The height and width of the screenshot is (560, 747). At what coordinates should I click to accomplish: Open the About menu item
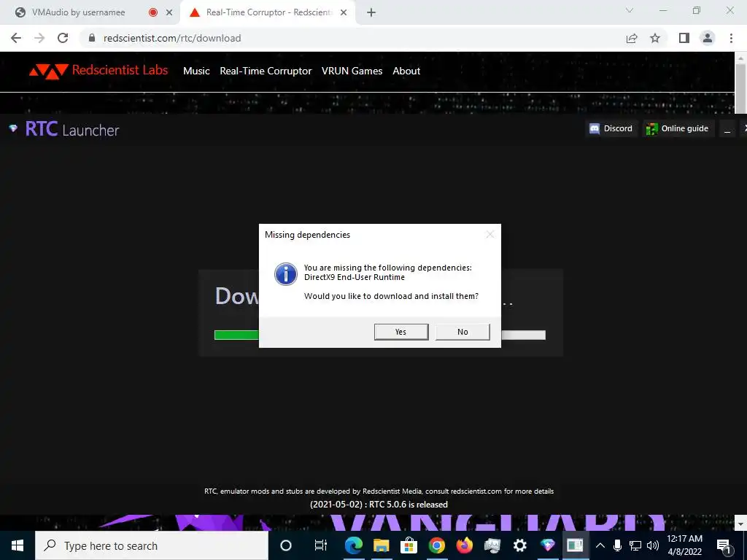pyautogui.click(x=406, y=71)
